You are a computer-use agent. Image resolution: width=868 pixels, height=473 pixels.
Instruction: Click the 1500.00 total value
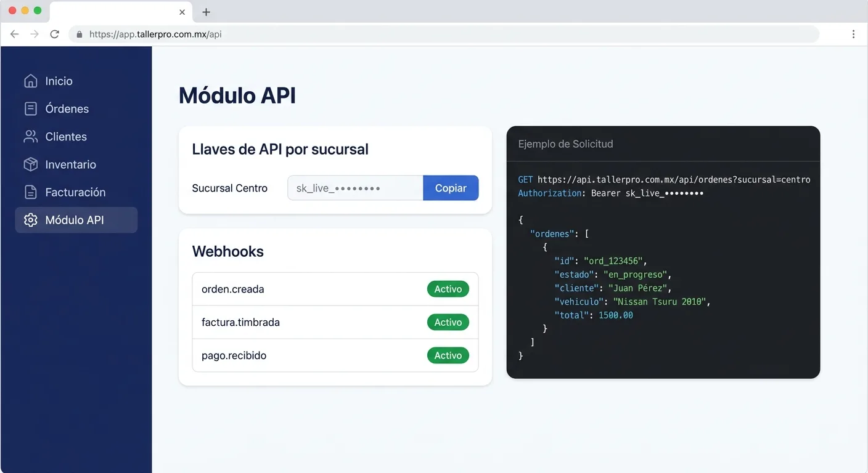click(616, 315)
